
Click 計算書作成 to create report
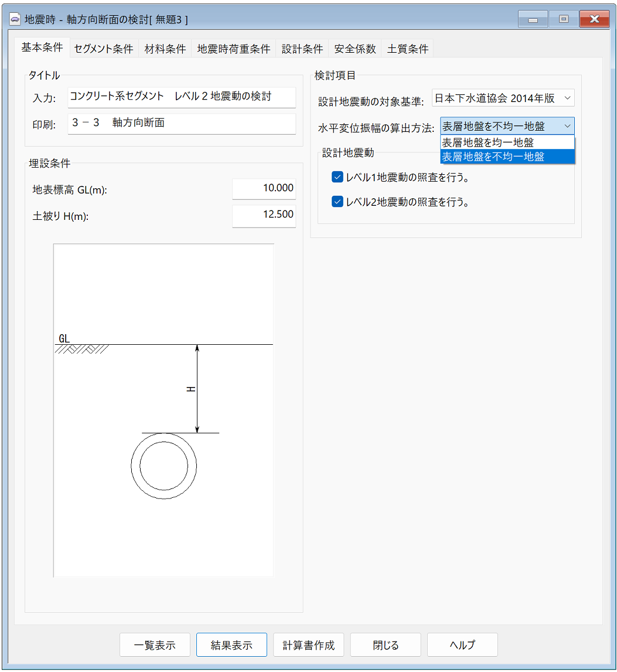coord(309,645)
